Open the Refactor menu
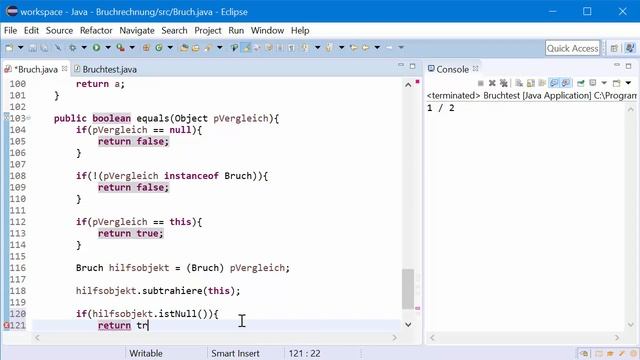 96,31
